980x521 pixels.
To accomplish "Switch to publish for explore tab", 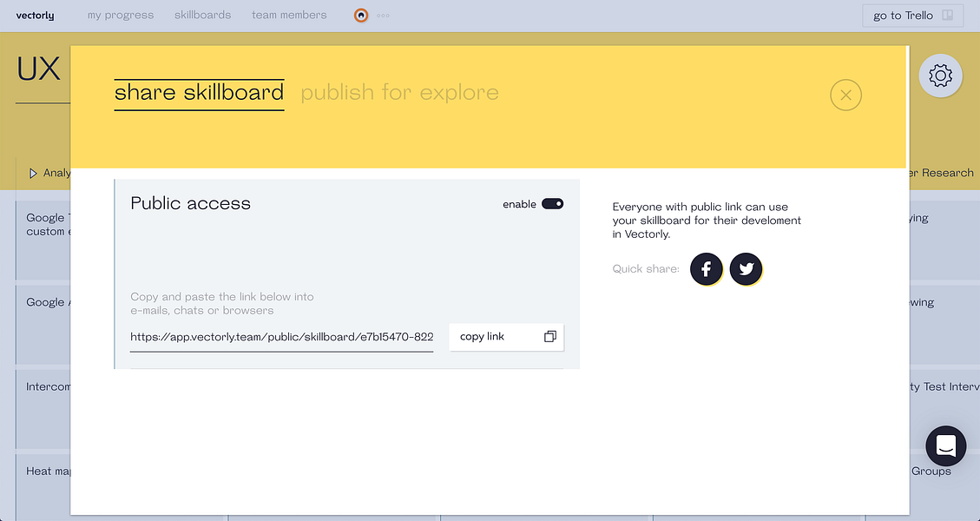I will [x=400, y=93].
